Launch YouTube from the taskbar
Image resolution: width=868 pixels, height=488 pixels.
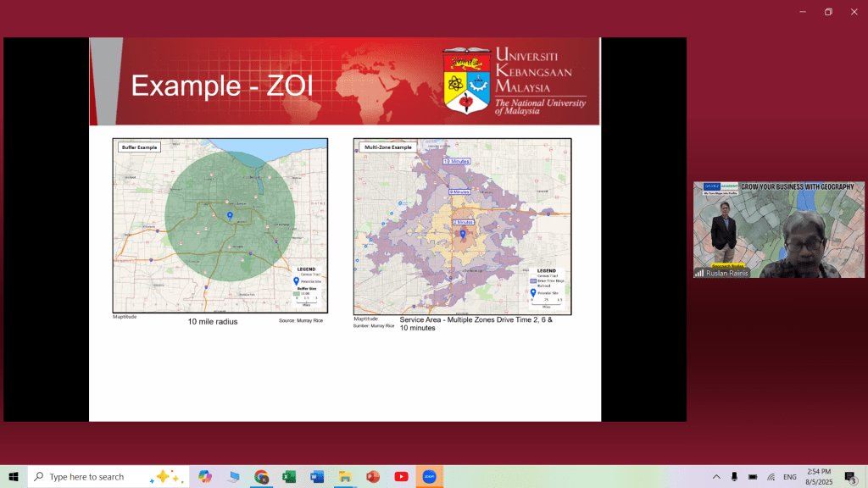(401, 476)
